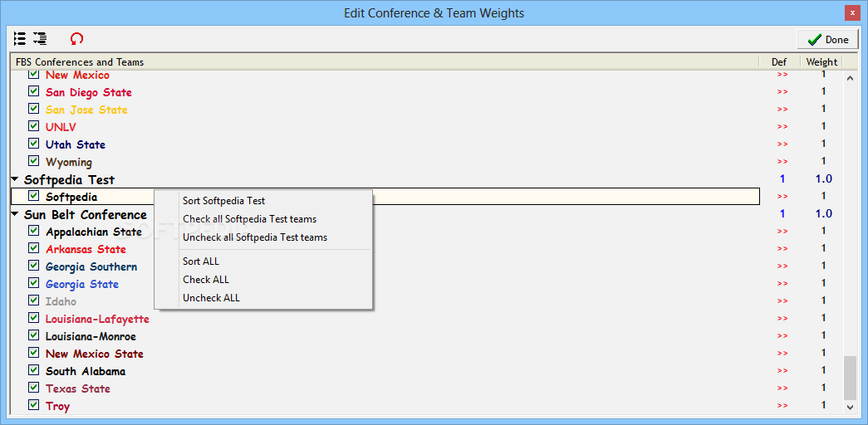Select Uncheck all Softpedia Test teams
The height and width of the screenshot is (425, 868).
[x=255, y=237]
